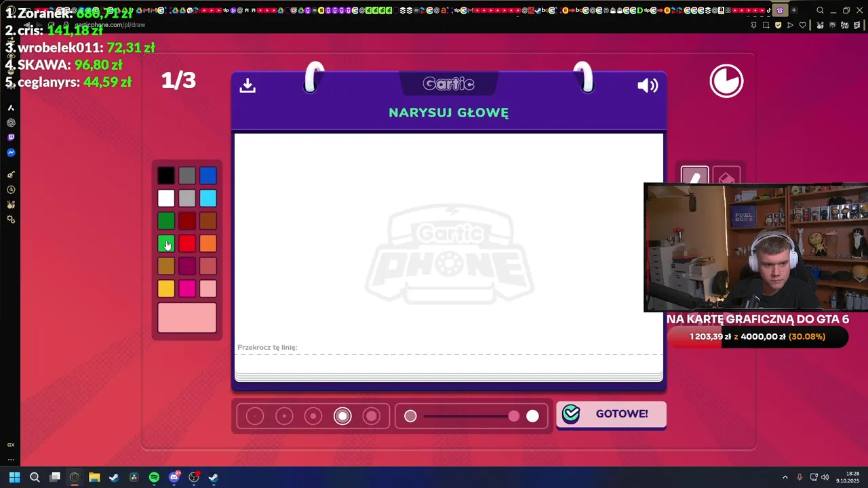This screenshot has height=488, width=868.
Task: Pick the blue color swatch
Action: tap(208, 176)
